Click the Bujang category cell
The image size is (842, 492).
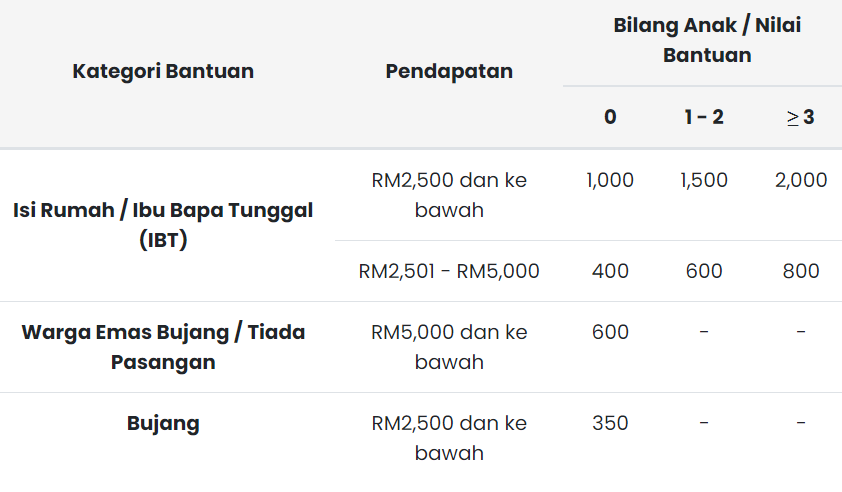(x=163, y=423)
